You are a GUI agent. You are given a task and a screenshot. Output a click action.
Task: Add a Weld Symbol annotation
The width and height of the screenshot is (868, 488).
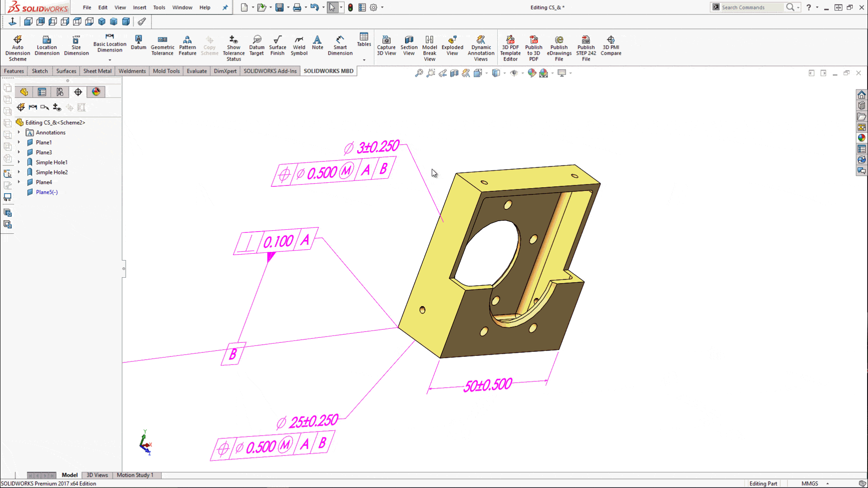point(299,45)
